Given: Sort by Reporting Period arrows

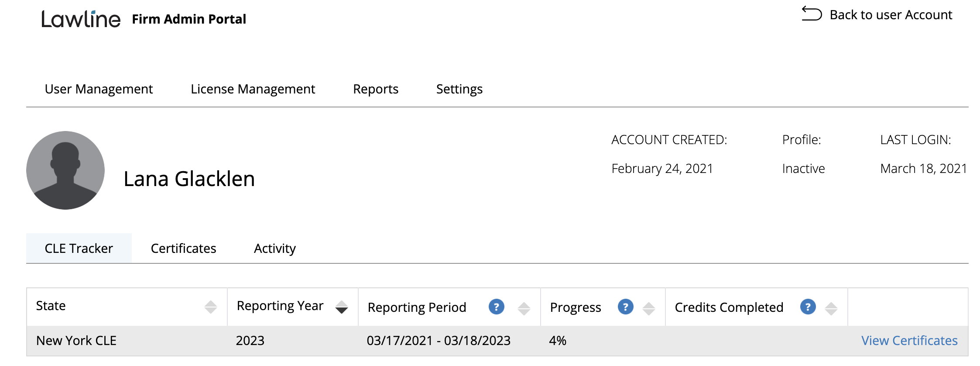Looking at the screenshot, I should (x=524, y=308).
